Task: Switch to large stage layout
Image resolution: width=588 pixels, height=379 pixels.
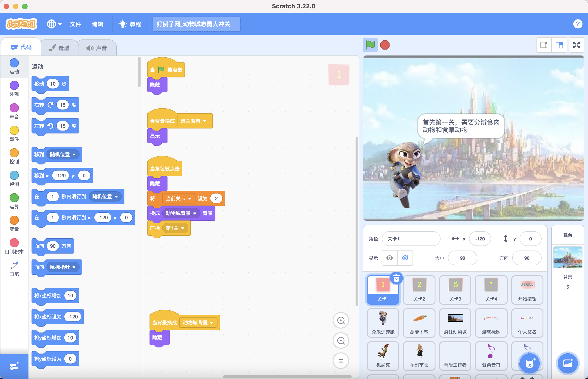Action: [559, 45]
